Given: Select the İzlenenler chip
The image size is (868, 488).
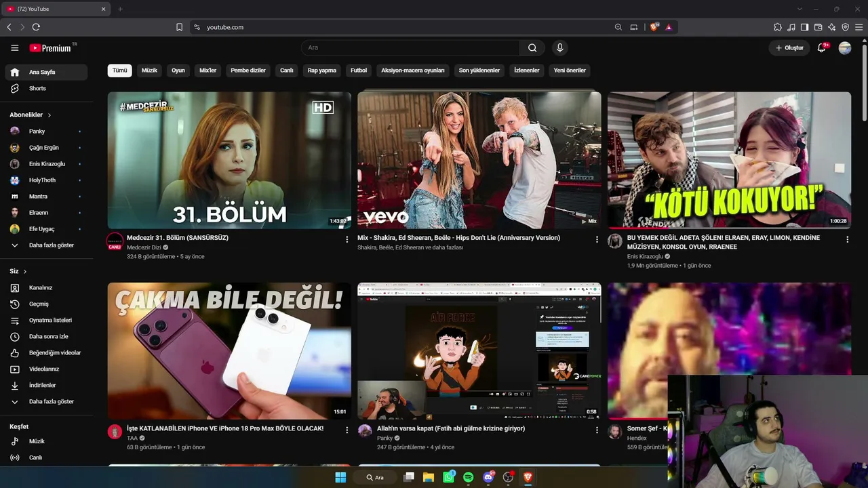Looking at the screenshot, I should pos(527,70).
